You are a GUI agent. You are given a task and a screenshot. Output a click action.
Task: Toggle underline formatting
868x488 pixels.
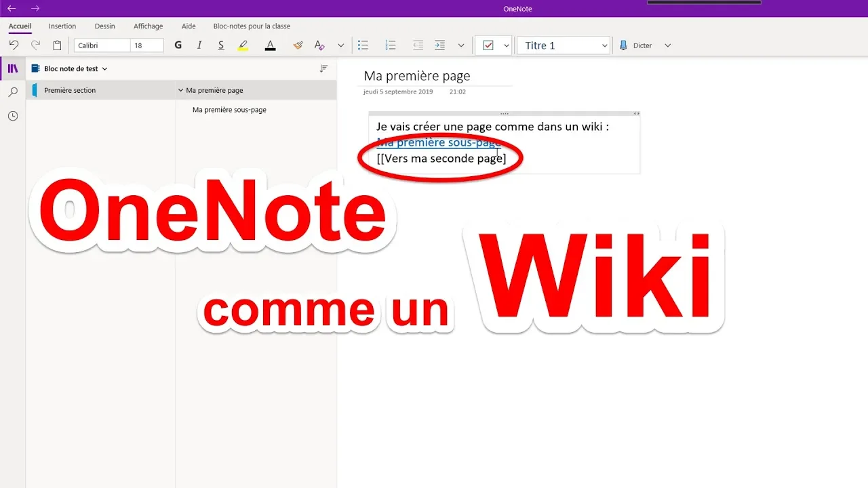click(x=221, y=45)
